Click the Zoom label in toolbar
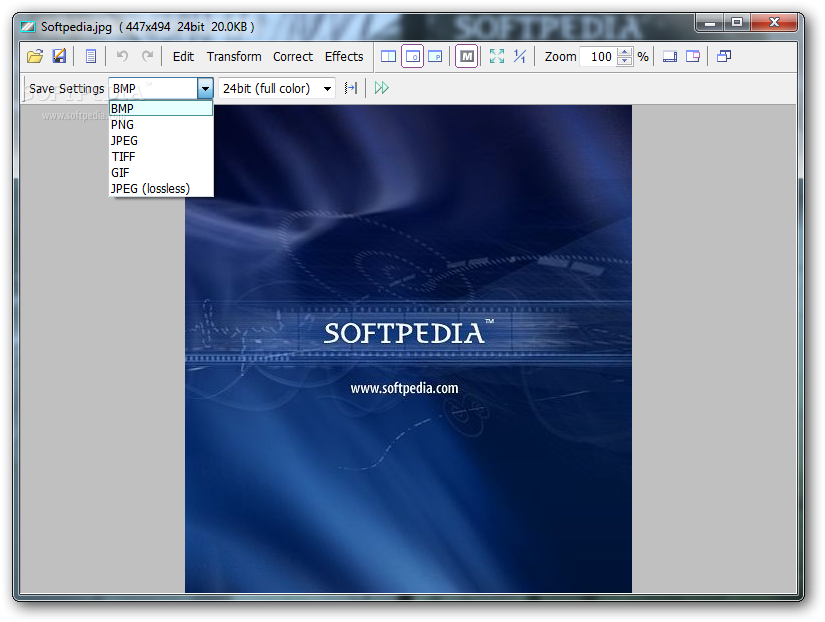 [x=560, y=56]
